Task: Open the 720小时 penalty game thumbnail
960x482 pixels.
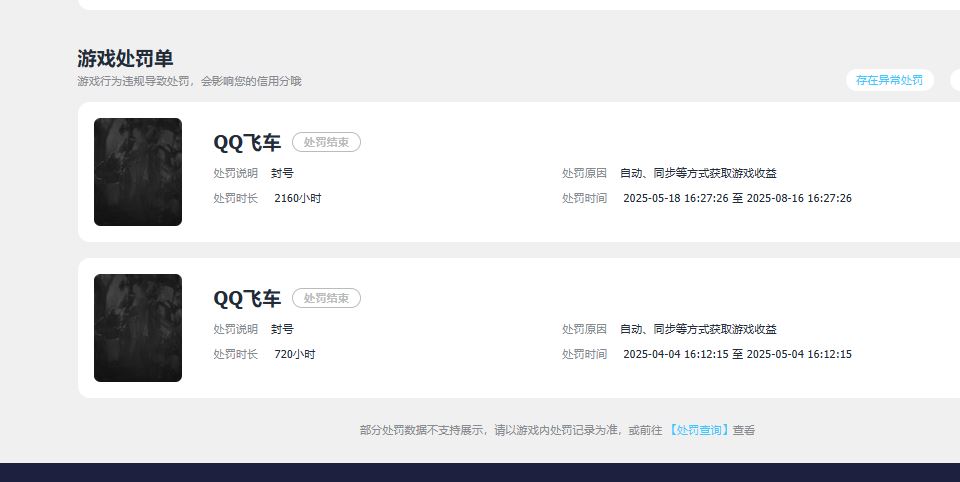Action: tap(138, 328)
